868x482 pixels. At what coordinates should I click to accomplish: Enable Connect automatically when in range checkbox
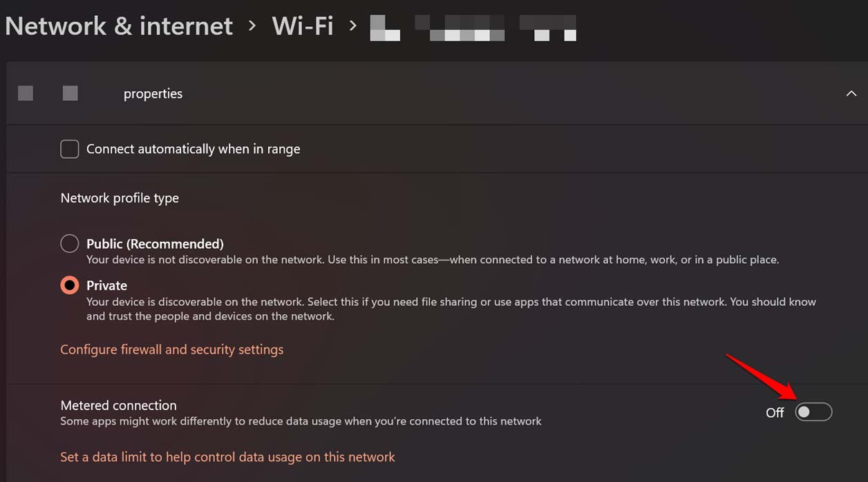click(70, 149)
